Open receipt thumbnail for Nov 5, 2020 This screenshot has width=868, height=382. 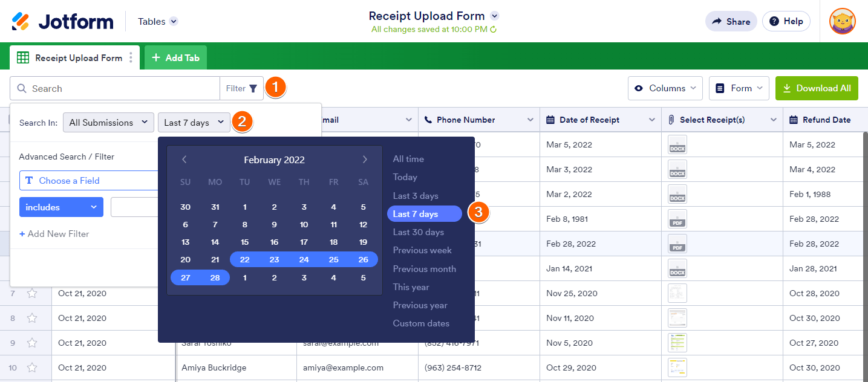677,343
